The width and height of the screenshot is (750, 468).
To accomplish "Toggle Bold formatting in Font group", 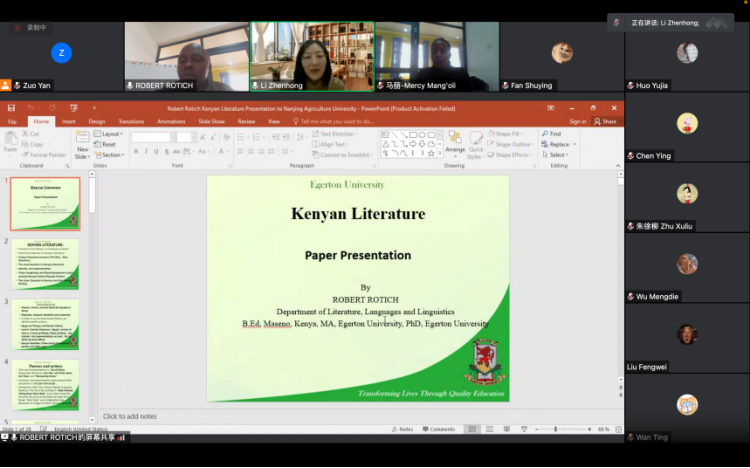I will pyautogui.click(x=136, y=151).
